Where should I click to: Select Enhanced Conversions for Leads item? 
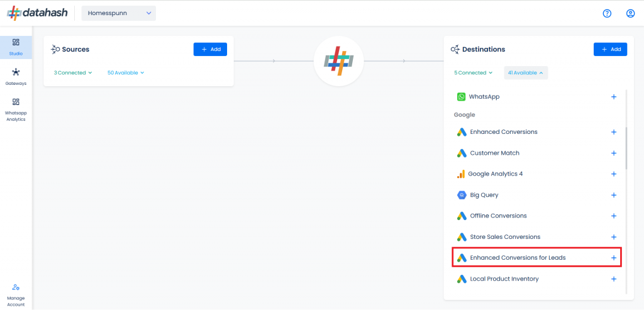coord(537,257)
